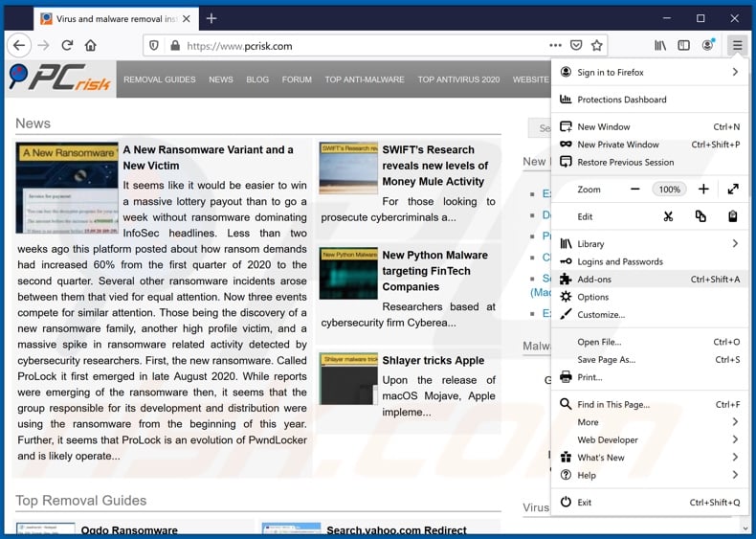Open tracking protection shield in address bar

(x=154, y=46)
